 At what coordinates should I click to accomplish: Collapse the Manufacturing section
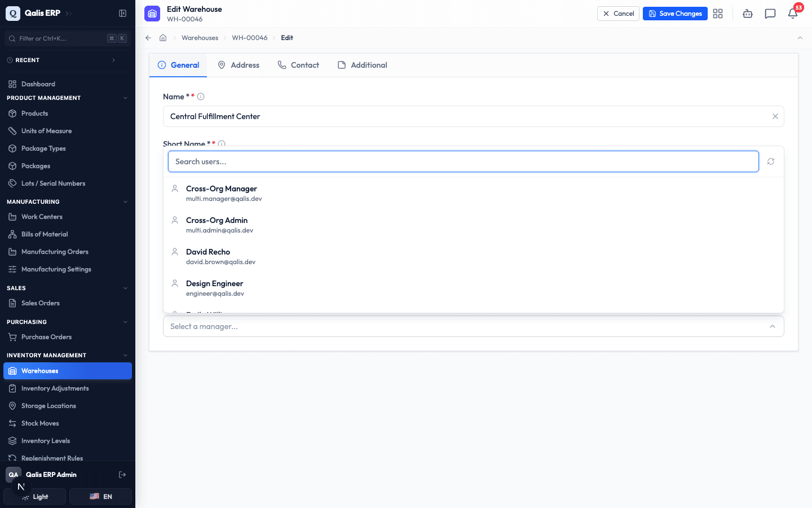click(125, 202)
